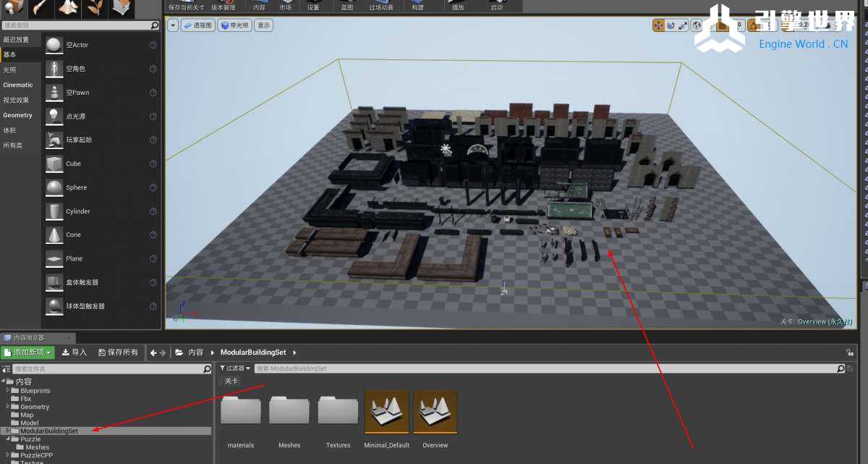This screenshot has height=464, width=868.
Task: Click the Player Start (玩家起始) icon
Action: (x=54, y=140)
